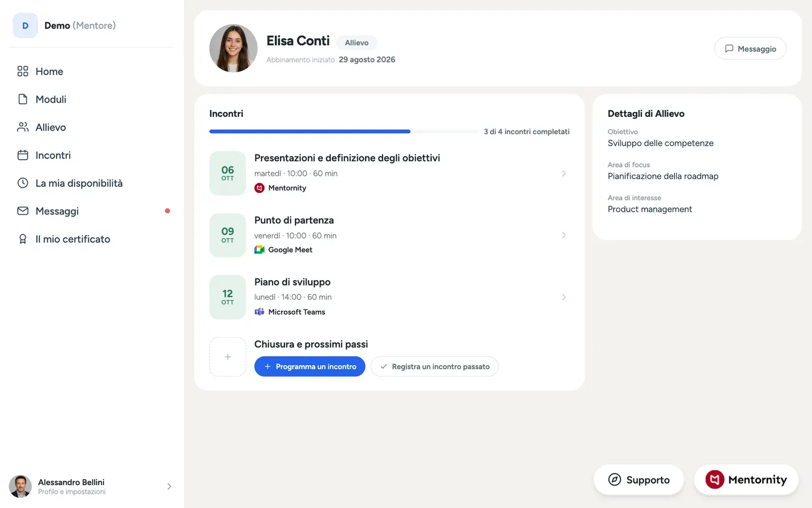Click the Incontri calendar icon in sidebar
The width and height of the screenshot is (812, 508).
[23, 155]
